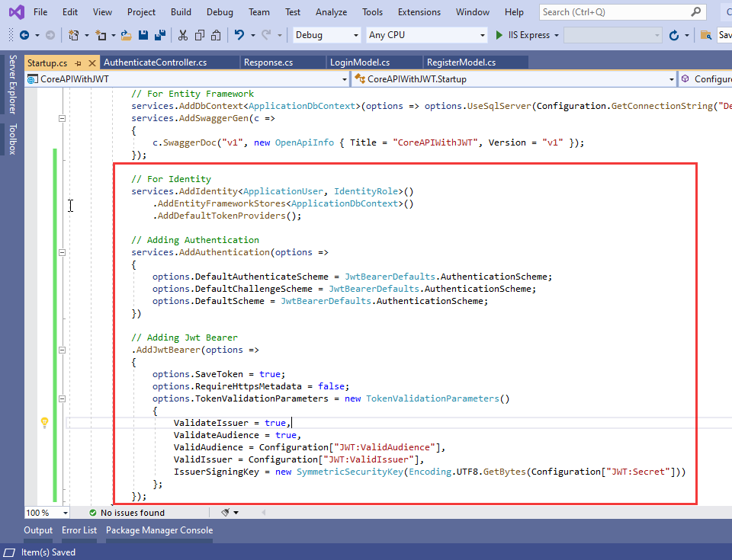
Task: Open the View menu
Action: coord(102,12)
